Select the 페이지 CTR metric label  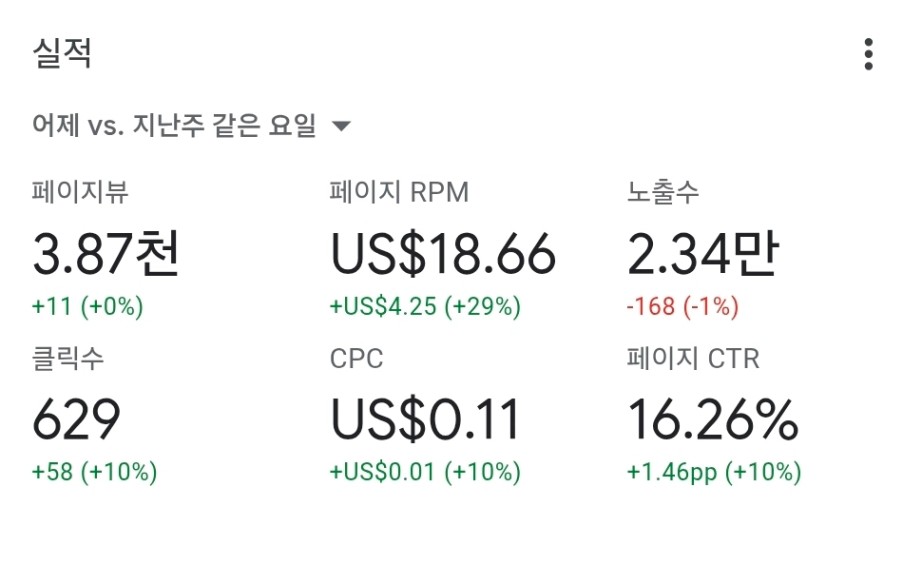(x=693, y=358)
